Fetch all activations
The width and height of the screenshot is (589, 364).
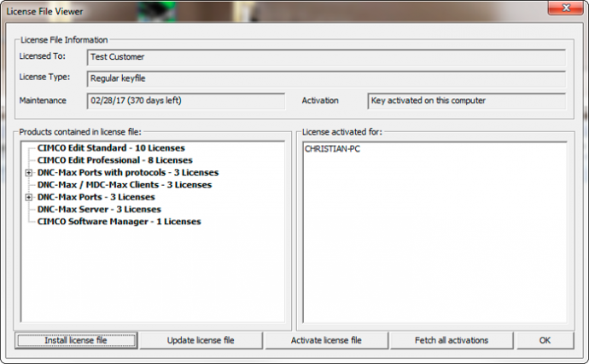pyautogui.click(x=452, y=340)
